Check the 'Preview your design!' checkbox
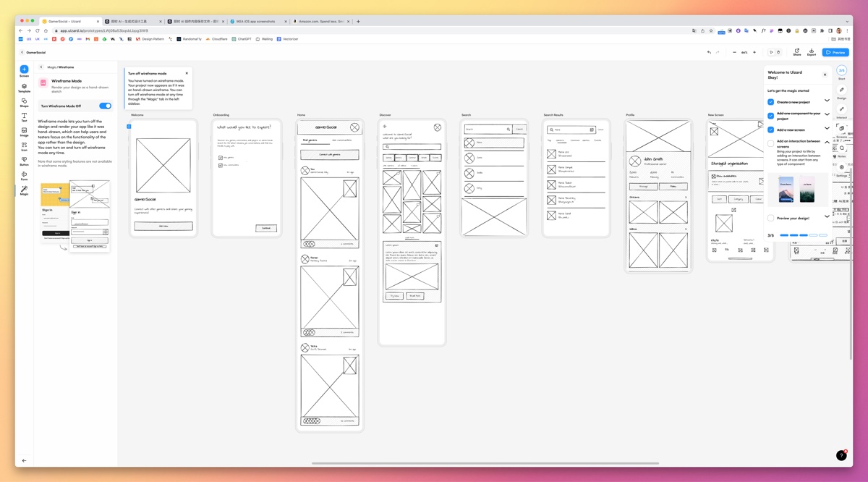Image resolution: width=868 pixels, height=482 pixels. tap(771, 218)
